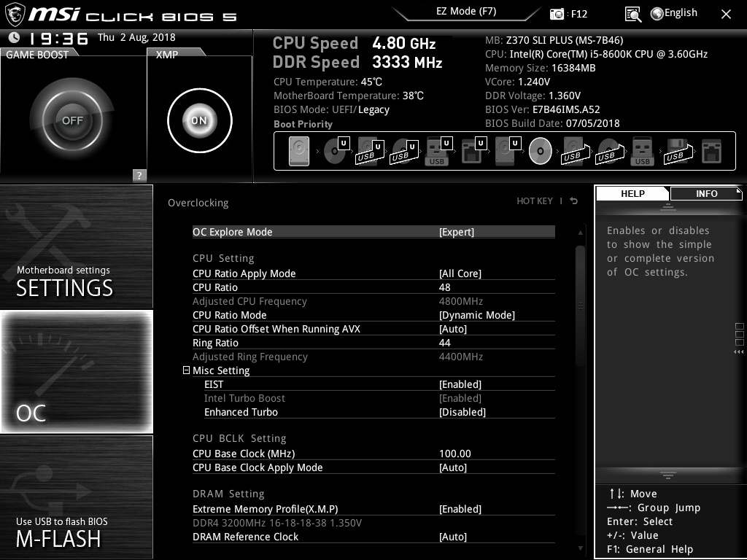Click the Game Boost help question mark
This screenshot has width=747, height=560.
139,175
